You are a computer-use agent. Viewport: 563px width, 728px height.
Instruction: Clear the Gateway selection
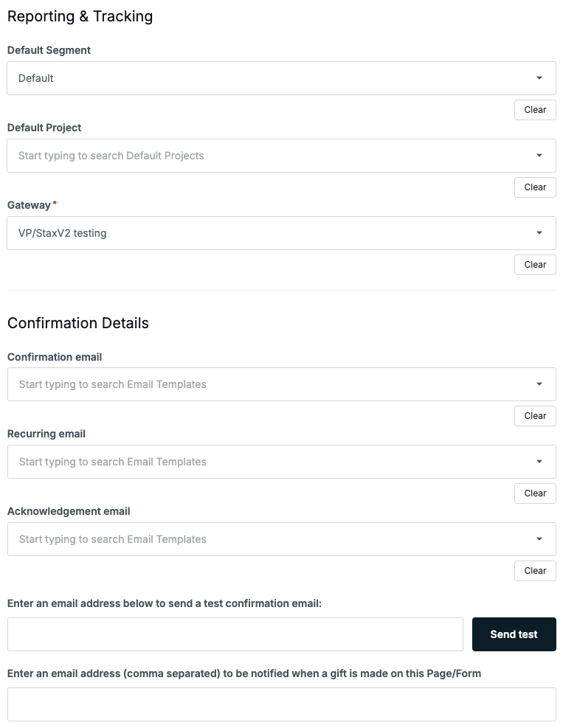pyautogui.click(x=535, y=265)
